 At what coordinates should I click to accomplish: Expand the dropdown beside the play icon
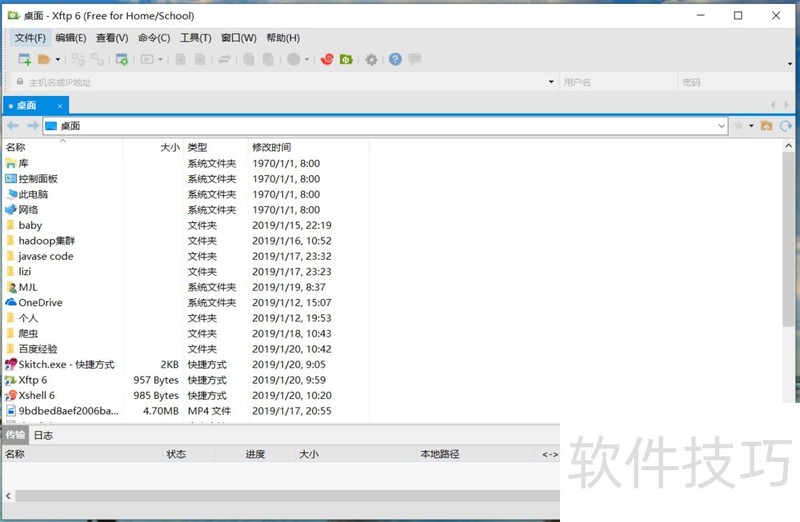pos(160,60)
